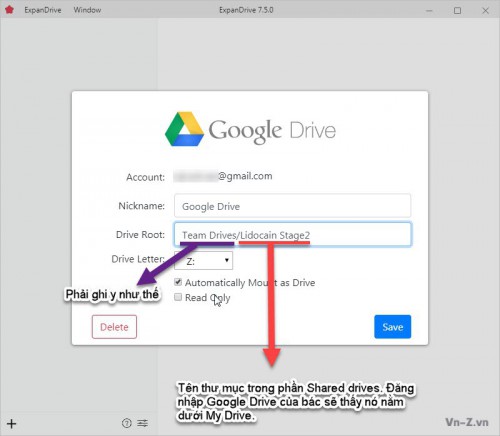Select the account email text
Image resolution: width=500 pixels, height=436 pixels.
point(223,176)
